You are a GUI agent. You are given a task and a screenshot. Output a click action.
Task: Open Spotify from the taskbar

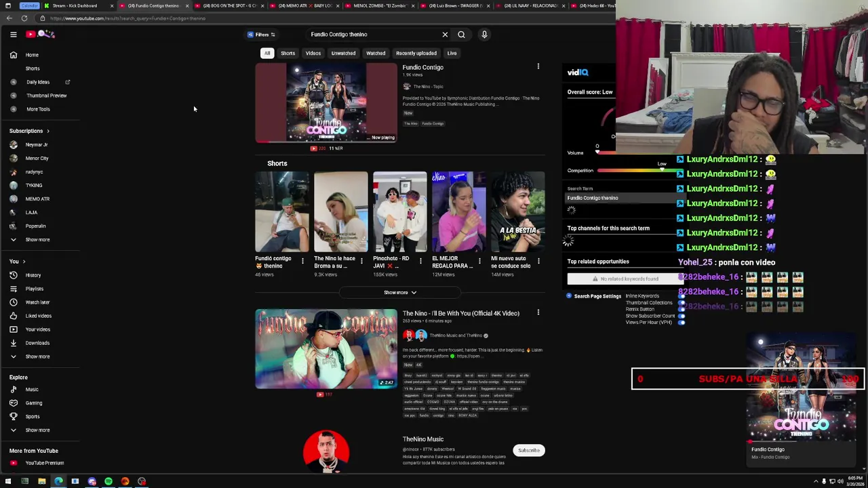click(108, 481)
